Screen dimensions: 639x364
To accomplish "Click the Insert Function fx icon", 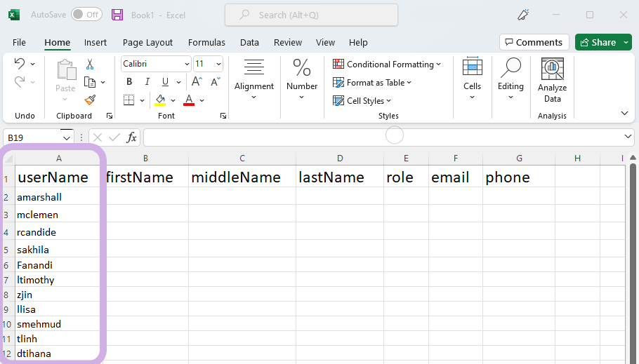I will pos(131,137).
